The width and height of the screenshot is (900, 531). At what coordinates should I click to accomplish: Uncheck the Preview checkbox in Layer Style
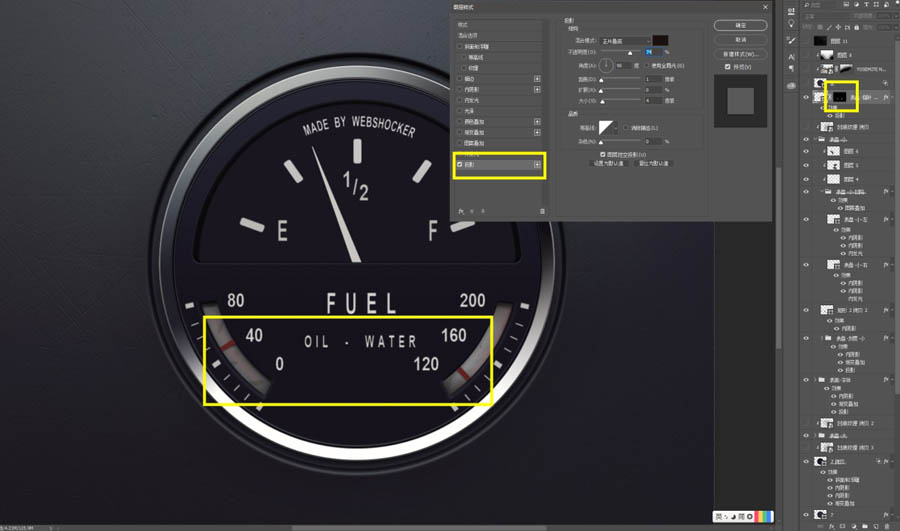[x=728, y=67]
